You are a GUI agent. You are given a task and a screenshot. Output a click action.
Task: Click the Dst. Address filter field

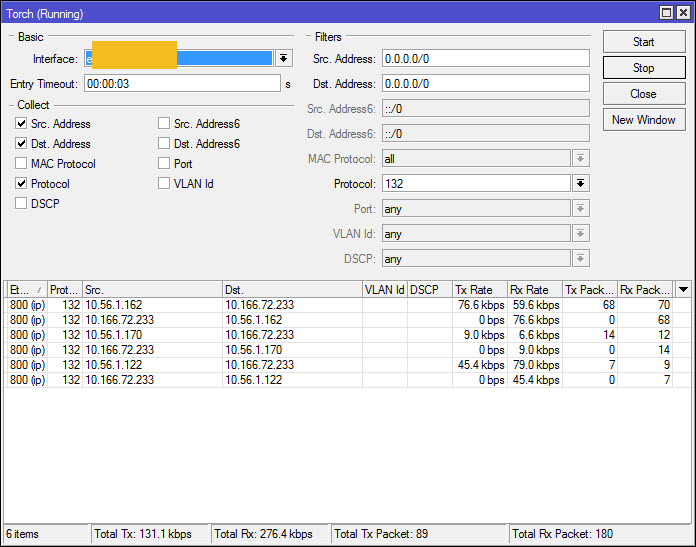coord(486,83)
